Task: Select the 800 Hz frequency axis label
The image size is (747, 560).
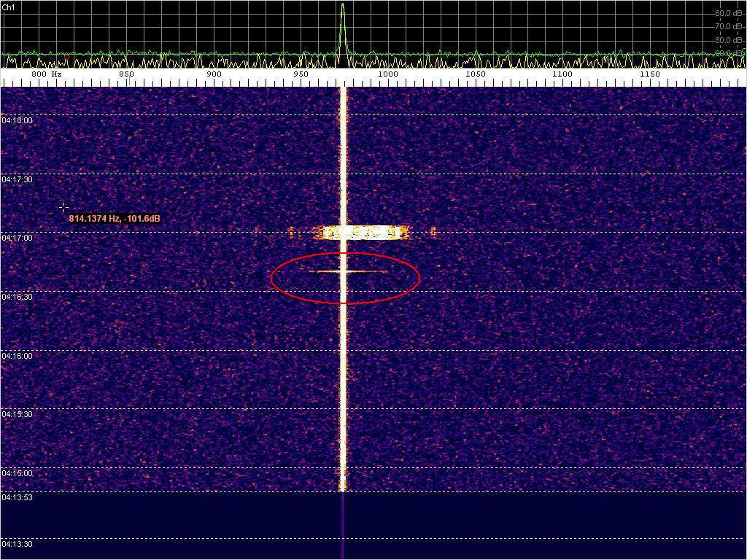Action: 46,74
